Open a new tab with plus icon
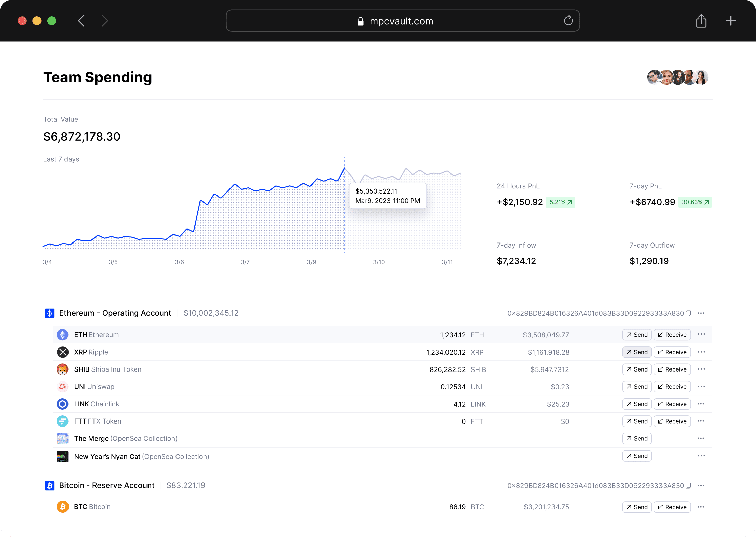The height and width of the screenshot is (537, 756). (x=731, y=21)
